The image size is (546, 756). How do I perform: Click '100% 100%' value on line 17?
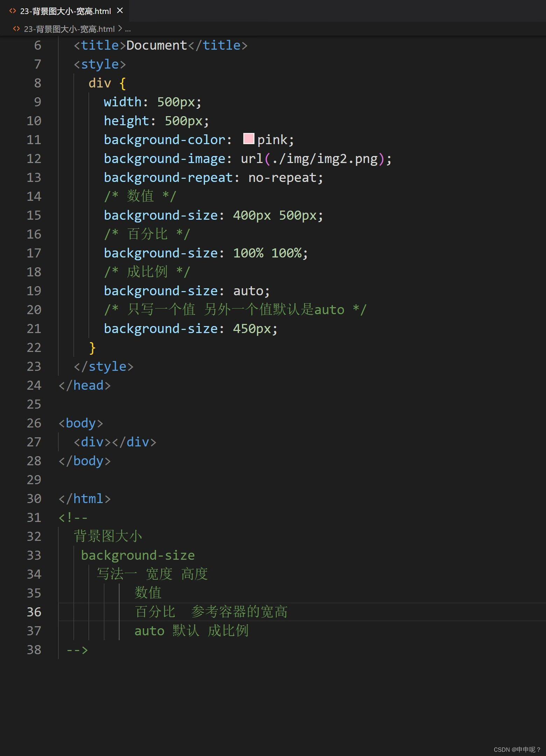click(267, 253)
